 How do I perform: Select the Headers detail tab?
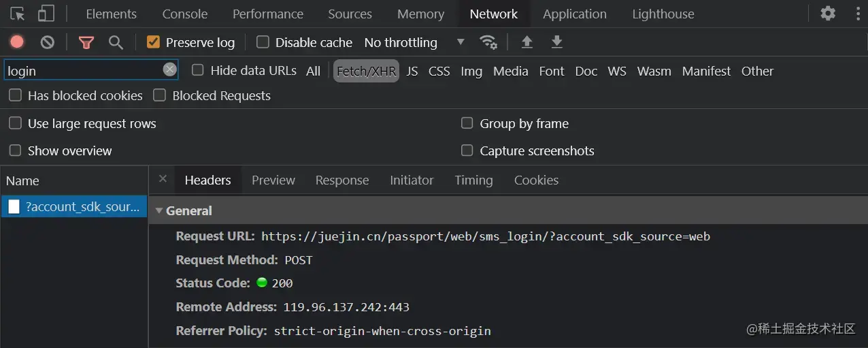pyautogui.click(x=207, y=180)
